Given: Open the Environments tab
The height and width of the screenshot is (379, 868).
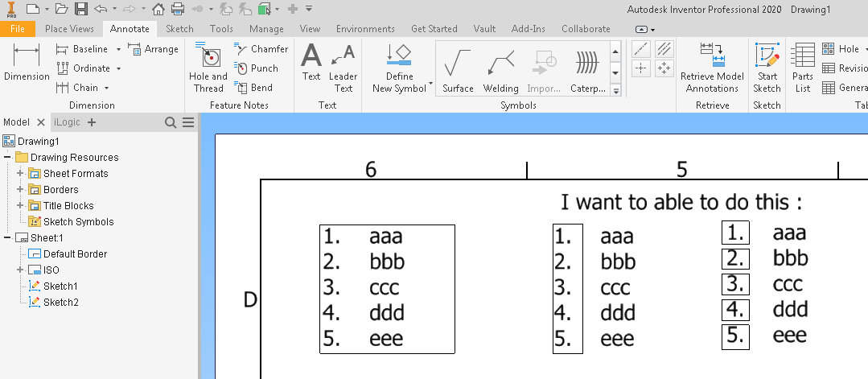Looking at the screenshot, I should pos(365,29).
